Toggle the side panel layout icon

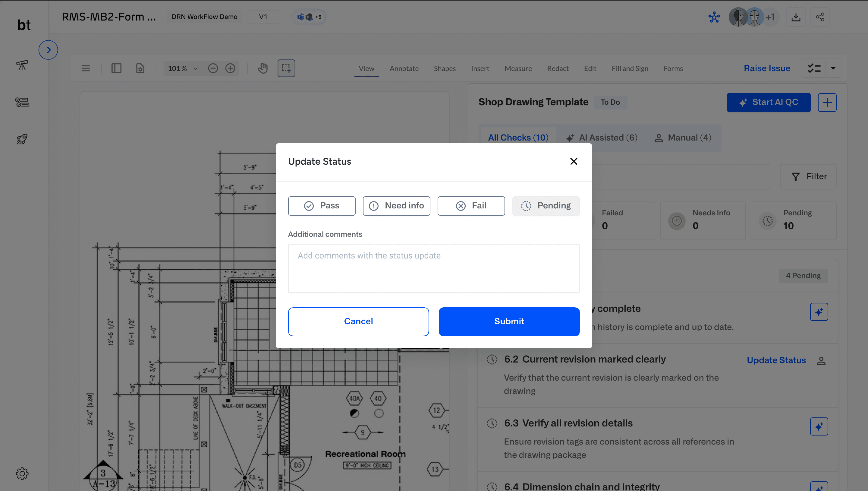(x=116, y=68)
